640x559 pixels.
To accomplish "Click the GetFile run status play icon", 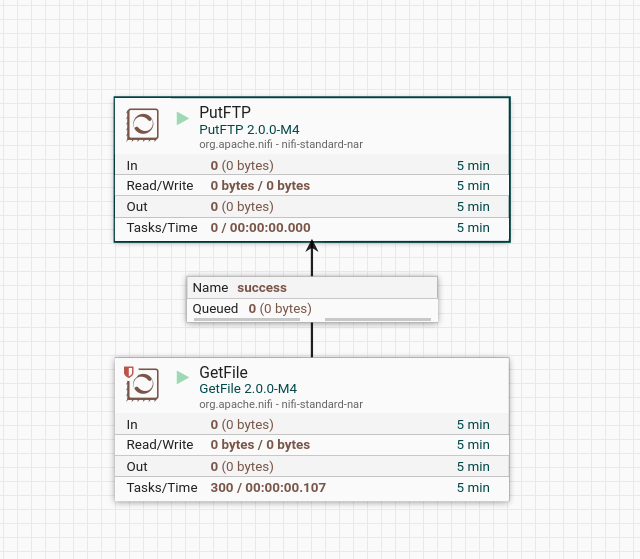I will pyautogui.click(x=182, y=377).
